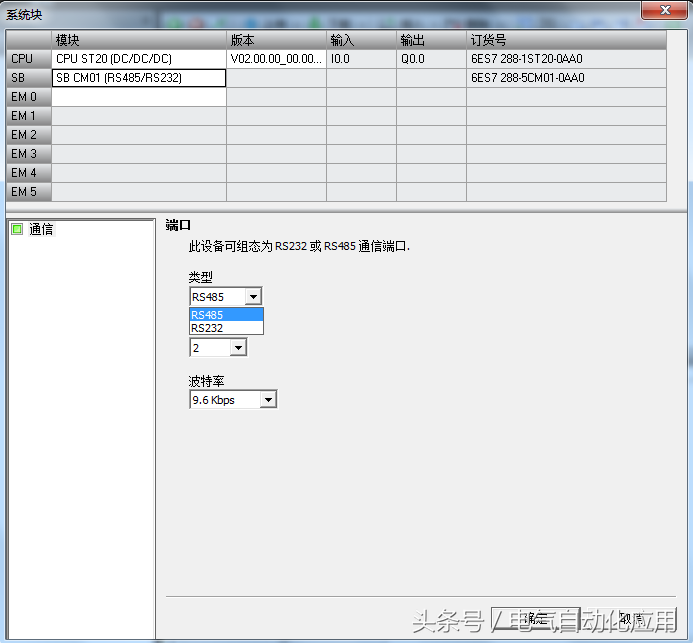Select the 通信 tree item
The image size is (693, 643).
click(x=41, y=230)
